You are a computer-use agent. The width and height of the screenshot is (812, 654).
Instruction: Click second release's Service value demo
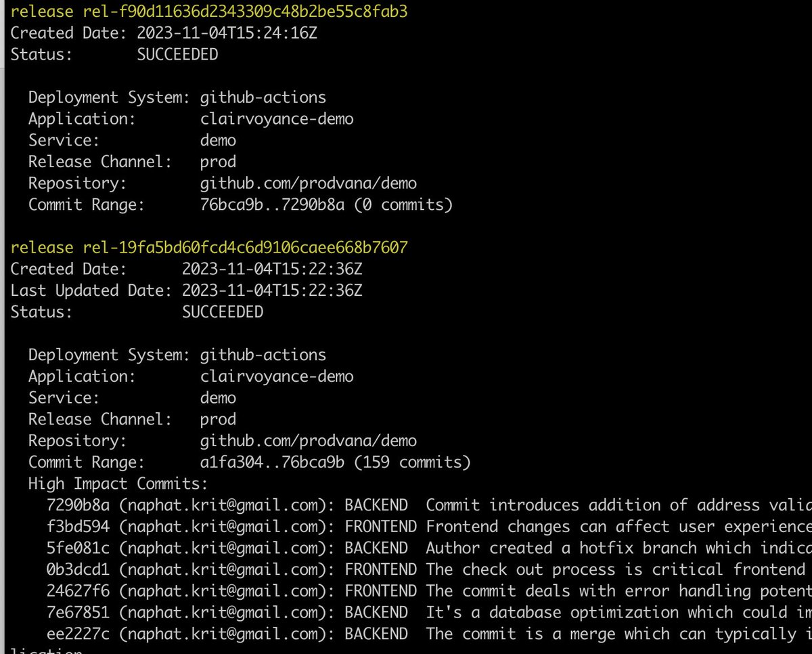[218, 398]
